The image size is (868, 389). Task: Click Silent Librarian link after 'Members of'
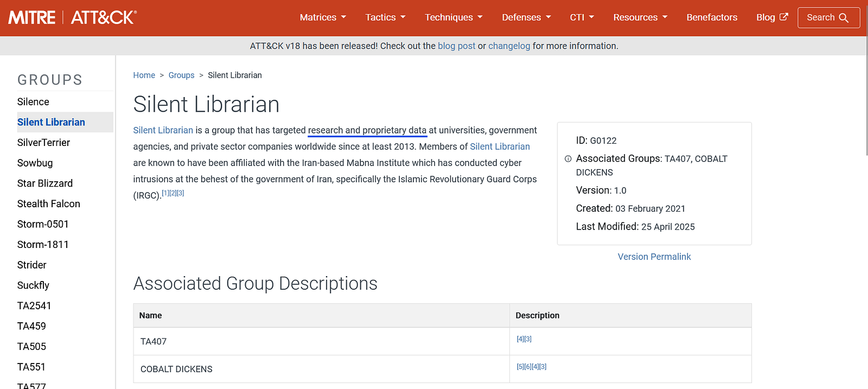coord(500,146)
